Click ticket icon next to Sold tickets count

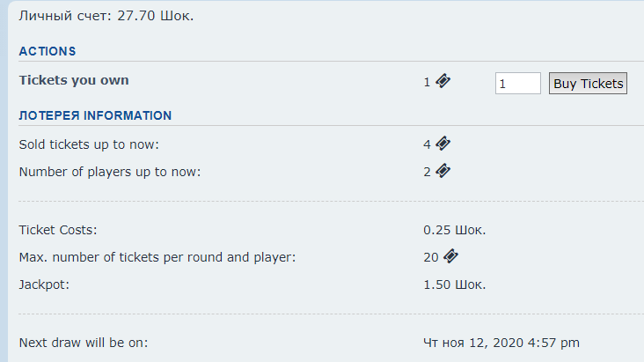click(443, 144)
